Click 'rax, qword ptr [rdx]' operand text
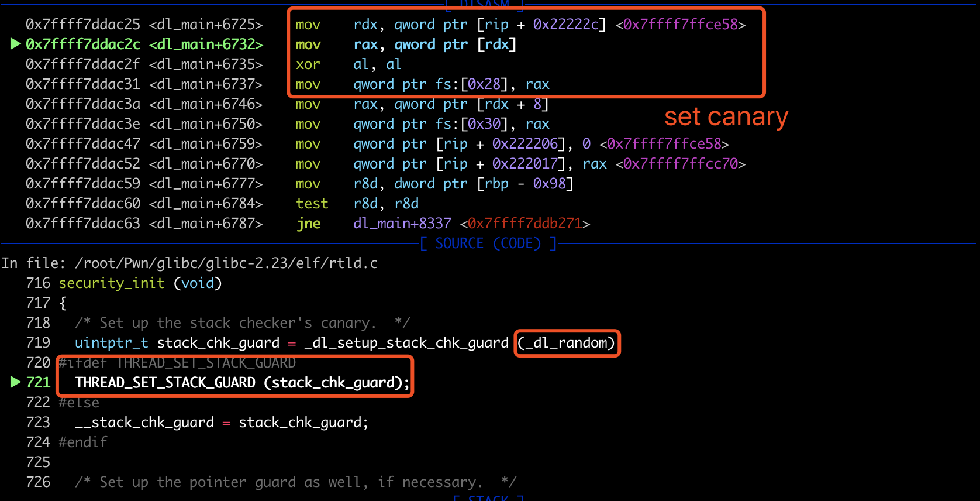Image resolution: width=980 pixels, height=501 pixels. click(434, 44)
